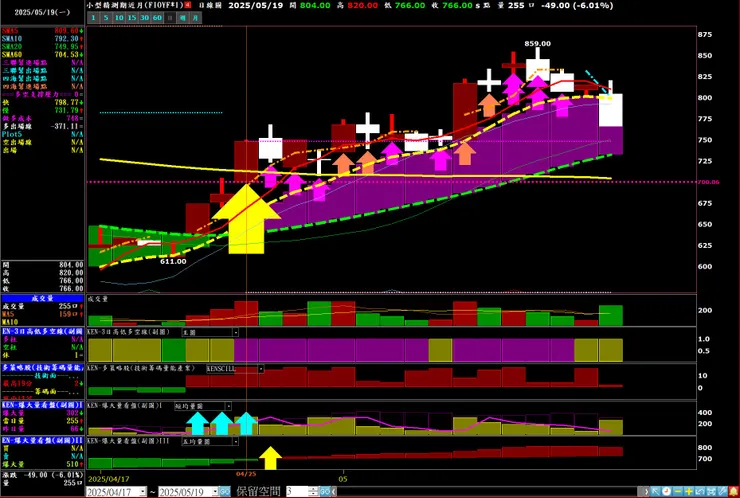Viewport: 740px width, 498px height.
Task: Open the pen drawing tool icon
Action: pyautogui.click(x=722, y=491)
